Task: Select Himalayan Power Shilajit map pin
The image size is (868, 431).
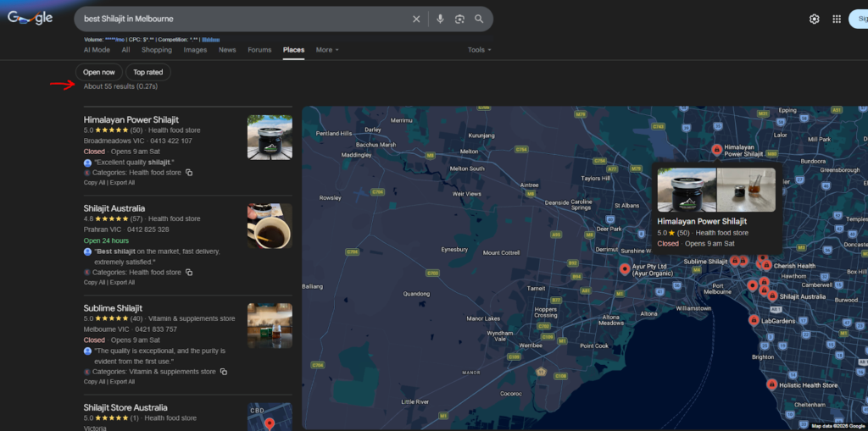Action: 716,150
